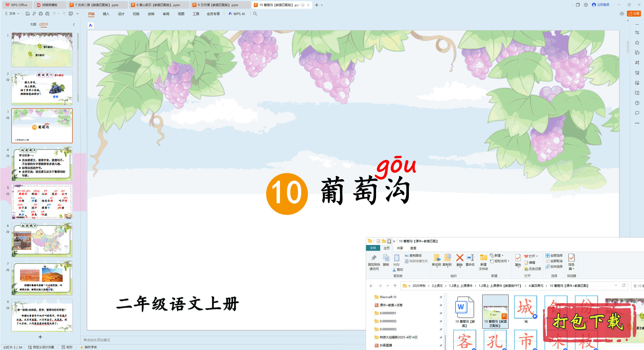Open WPS AI from the ribbon
Image resolution: width=644 pixels, height=350 pixels.
click(x=236, y=14)
